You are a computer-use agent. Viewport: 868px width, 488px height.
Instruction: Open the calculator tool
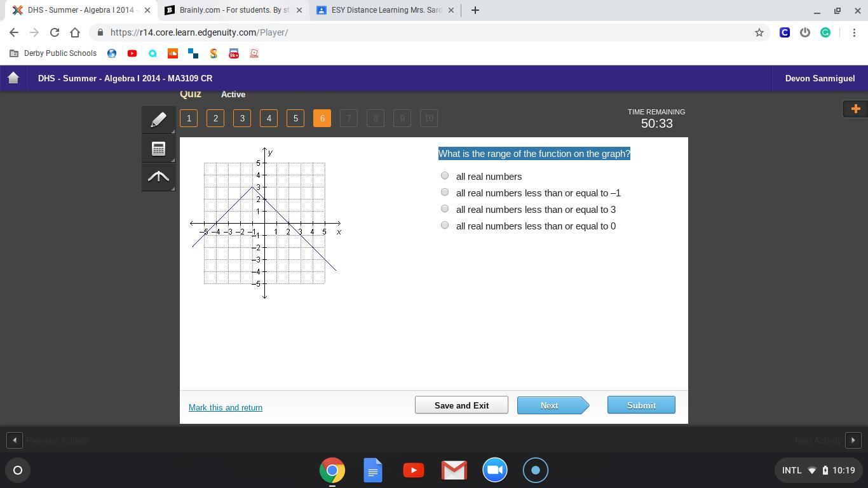(158, 149)
